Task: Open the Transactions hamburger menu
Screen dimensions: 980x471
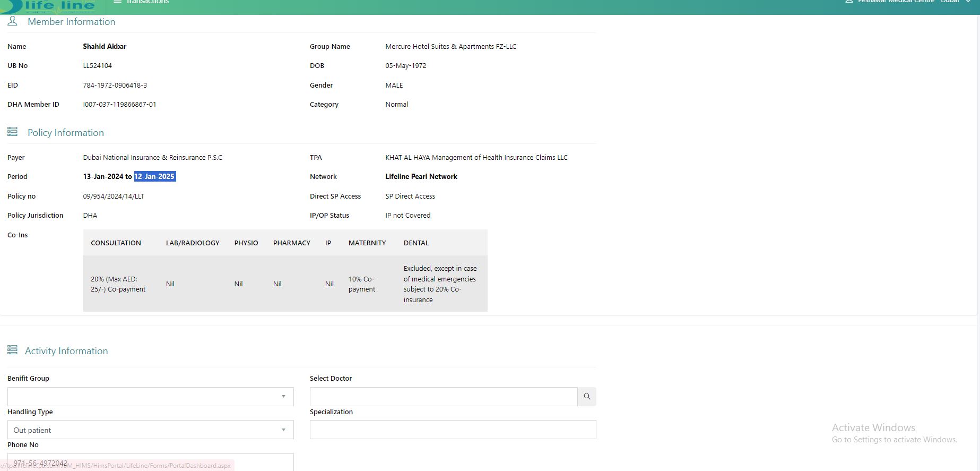Action: tap(118, 2)
